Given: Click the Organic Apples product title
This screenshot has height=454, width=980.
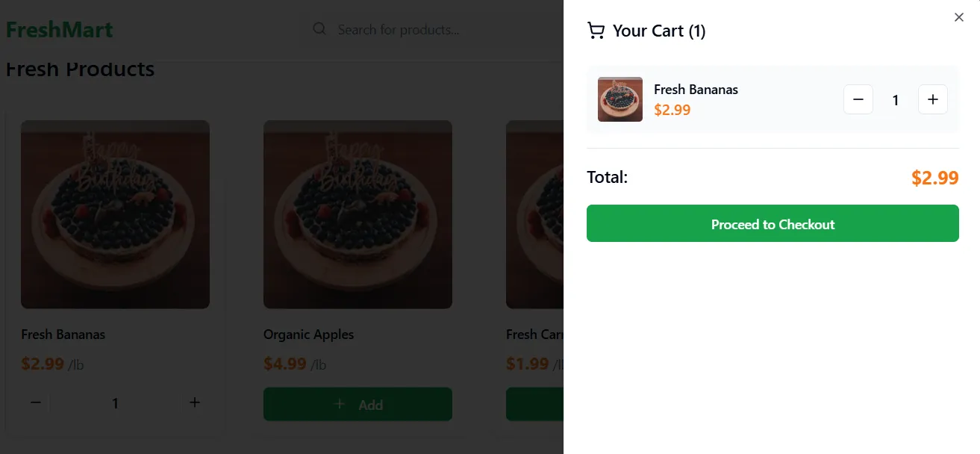Looking at the screenshot, I should [308, 335].
